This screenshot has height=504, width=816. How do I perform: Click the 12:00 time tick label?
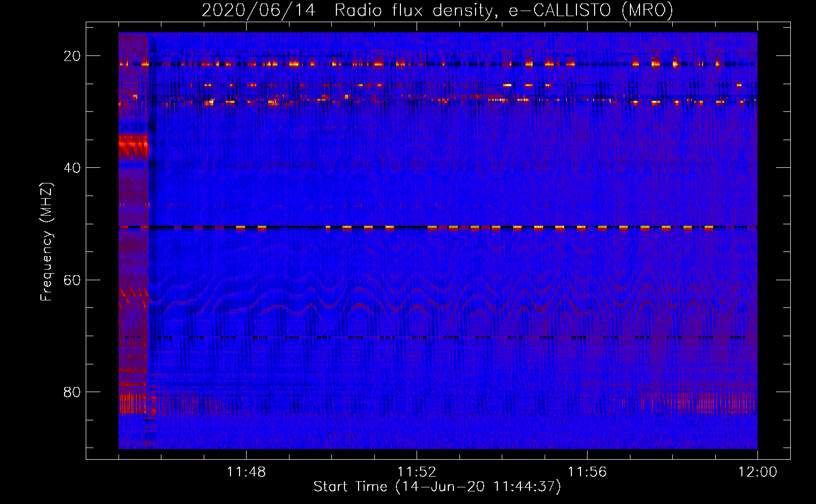[x=757, y=472]
